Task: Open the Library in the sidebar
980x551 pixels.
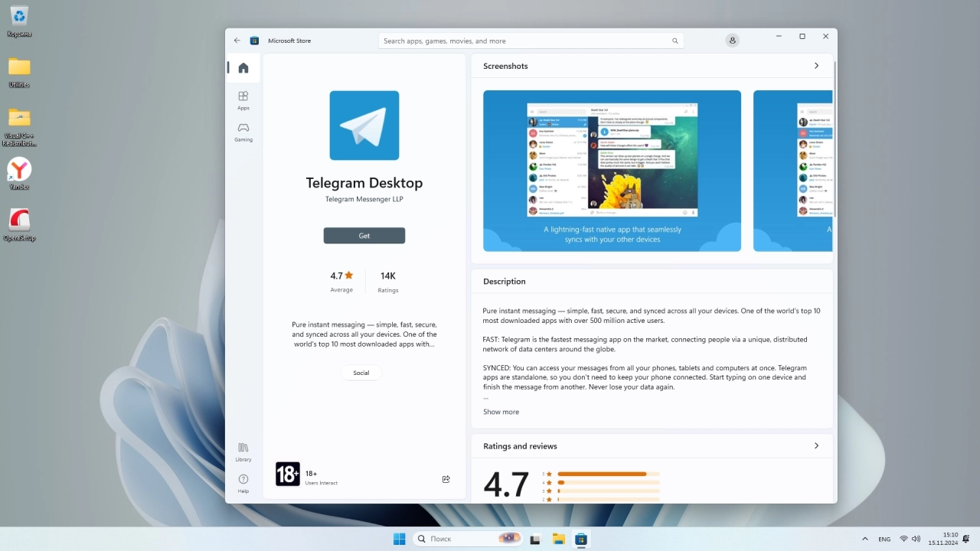Action: pos(243,452)
